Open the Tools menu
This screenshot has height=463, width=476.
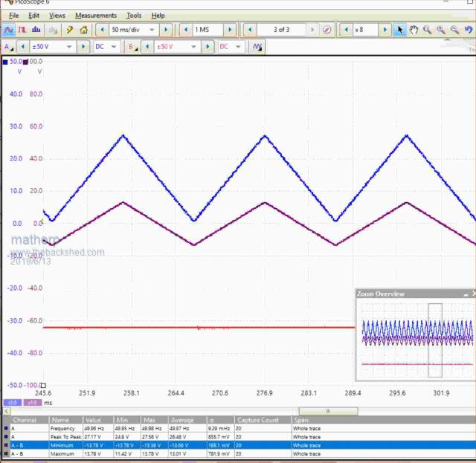(x=134, y=15)
